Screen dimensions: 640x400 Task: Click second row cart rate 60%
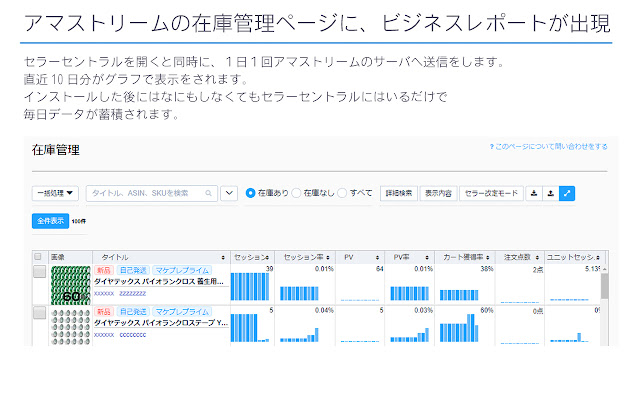[x=487, y=310]
